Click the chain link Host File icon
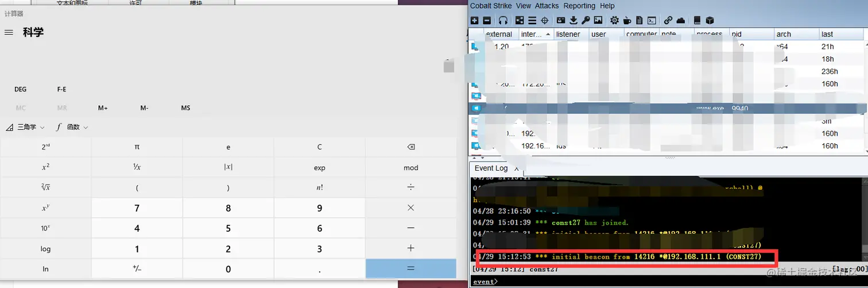This screenshot has width=868, height=288. [x=668, y=20]
